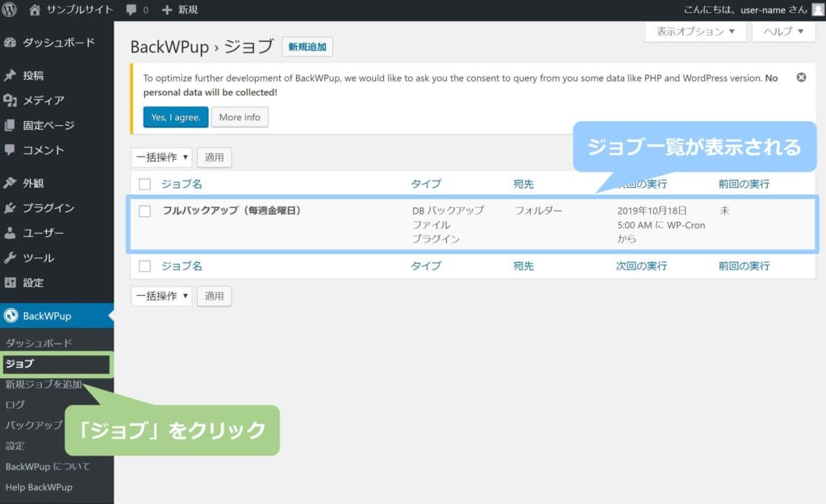This screenshot has height=504, width=826.
Task: Sort by タイプ in the table footer
Action: (426, 266)
